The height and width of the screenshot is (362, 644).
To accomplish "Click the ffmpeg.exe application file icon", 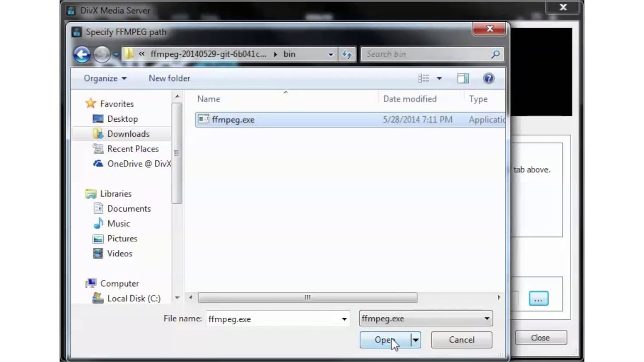I will [203, 119].
